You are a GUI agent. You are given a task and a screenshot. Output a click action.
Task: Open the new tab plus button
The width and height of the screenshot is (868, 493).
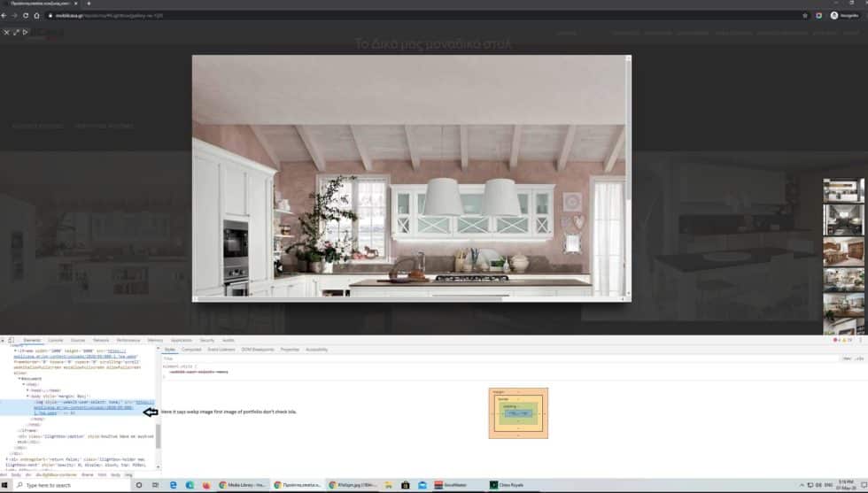pos(89,4)
